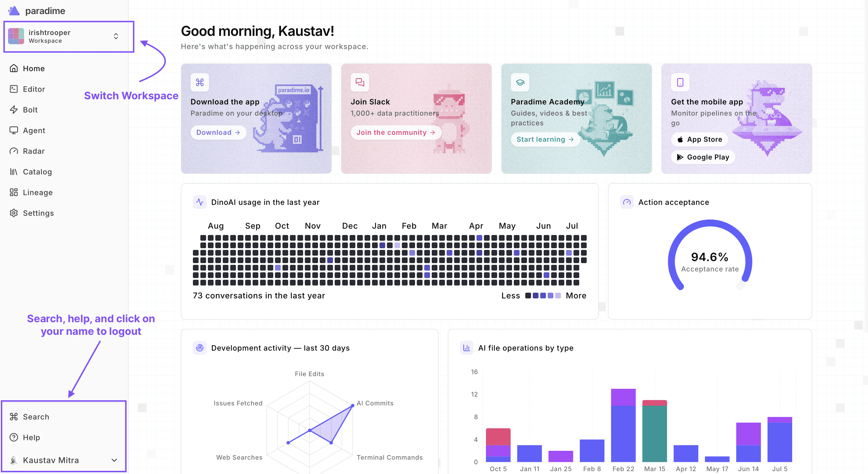Click the Settings gear icon
Viewport: 868px width, 474px height.
(x=14, y=213)
